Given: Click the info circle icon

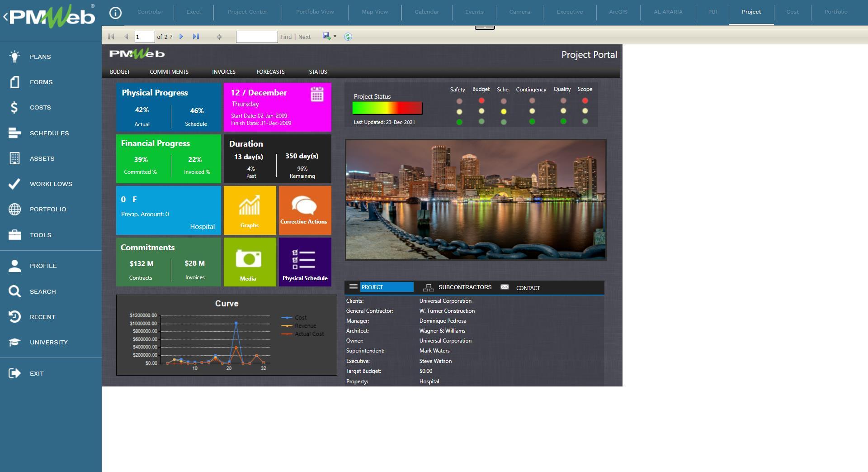Looking at the screenshot, I should 115,13.
